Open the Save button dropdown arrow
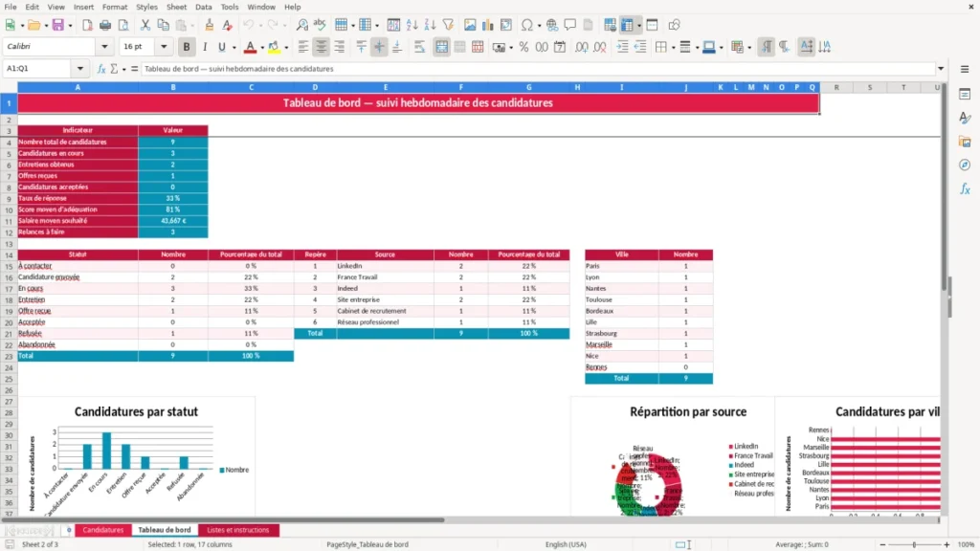980x551 pixels. 70,26
